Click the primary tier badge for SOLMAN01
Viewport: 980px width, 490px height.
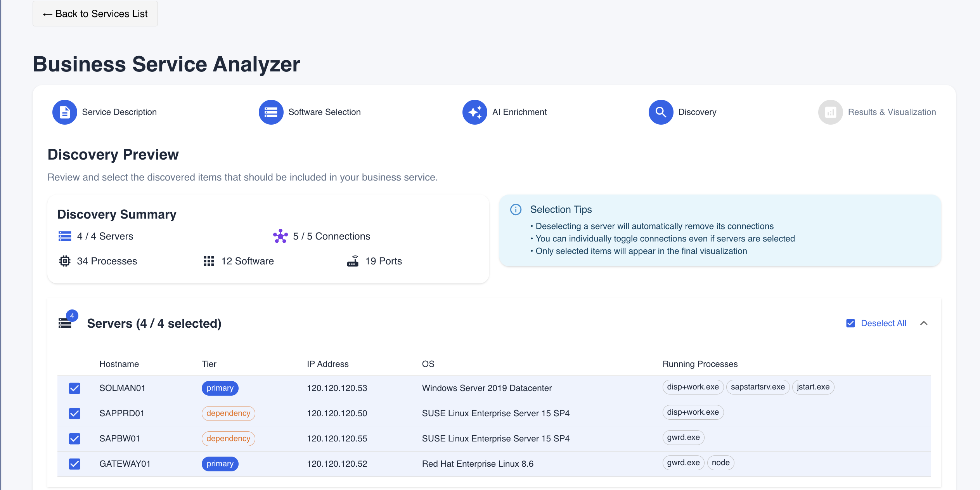(220, 388)
